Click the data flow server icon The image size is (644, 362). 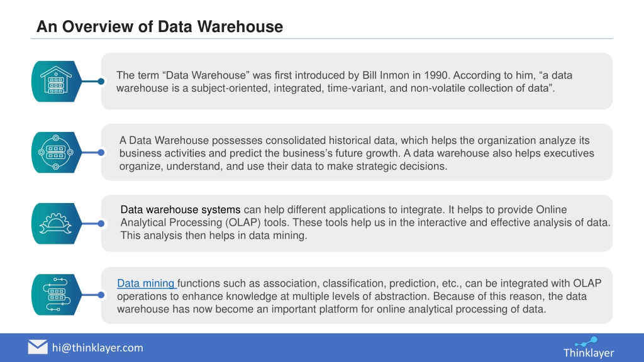pyautogui.click(x=56, y=294)
